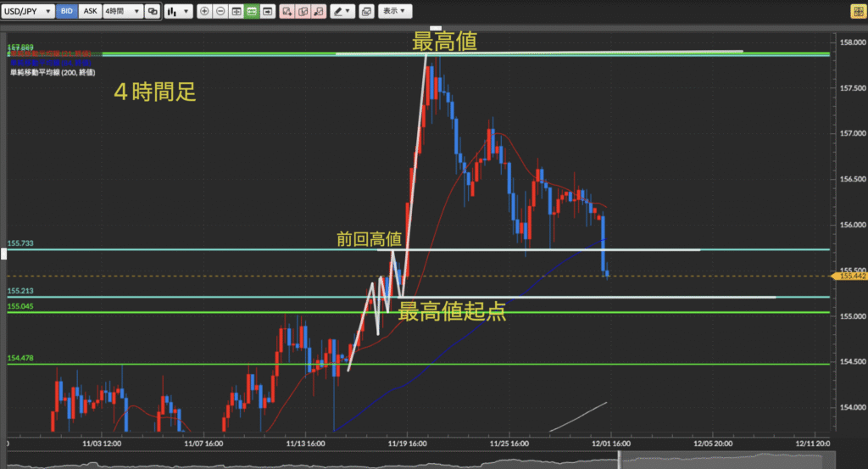The image size is (868, 469).
Task: Click the green highlighted chart layout icon
Action: tap(252, 12)
